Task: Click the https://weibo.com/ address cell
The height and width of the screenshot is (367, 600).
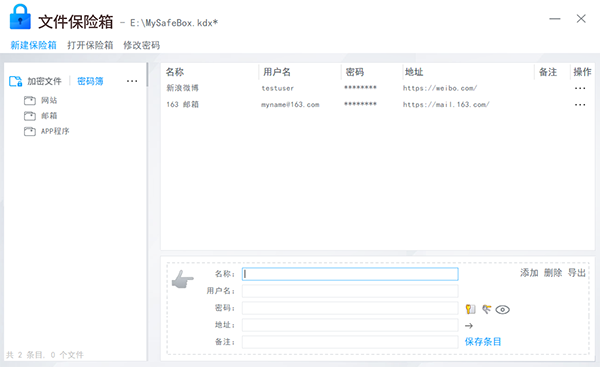Action: (x=440, y=88)
